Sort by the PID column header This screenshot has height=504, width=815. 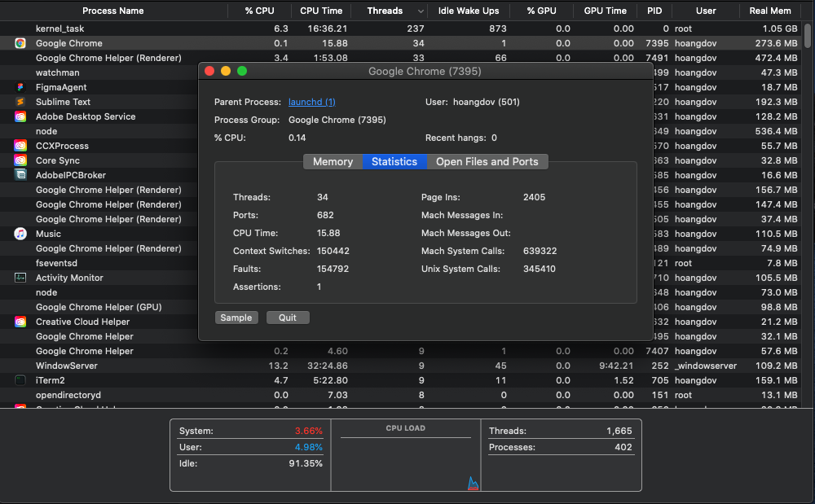(654, 11)
